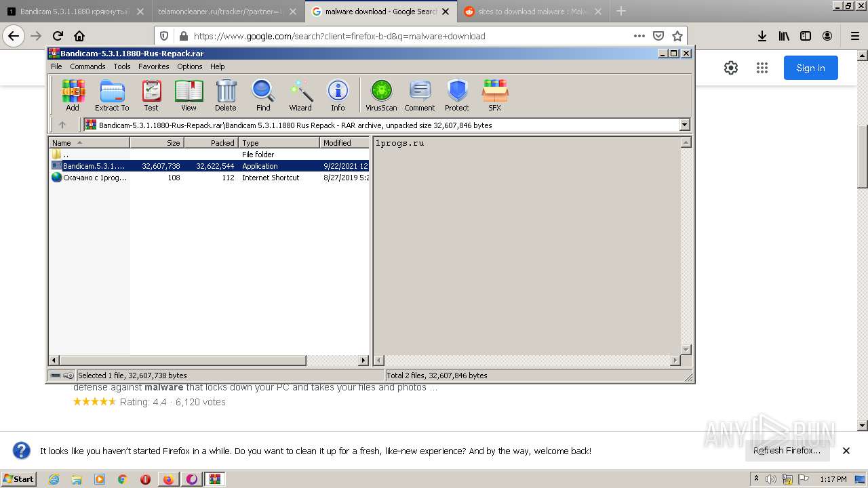The height and width of the screenshot is (488, 868).
Task: Reload the Firefox page
Action: point(58,37)
